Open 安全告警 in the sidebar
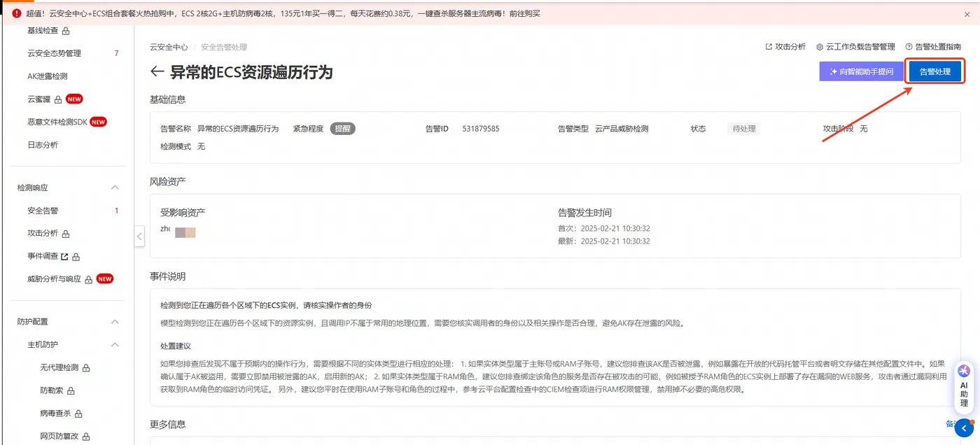 coord(43,211)
